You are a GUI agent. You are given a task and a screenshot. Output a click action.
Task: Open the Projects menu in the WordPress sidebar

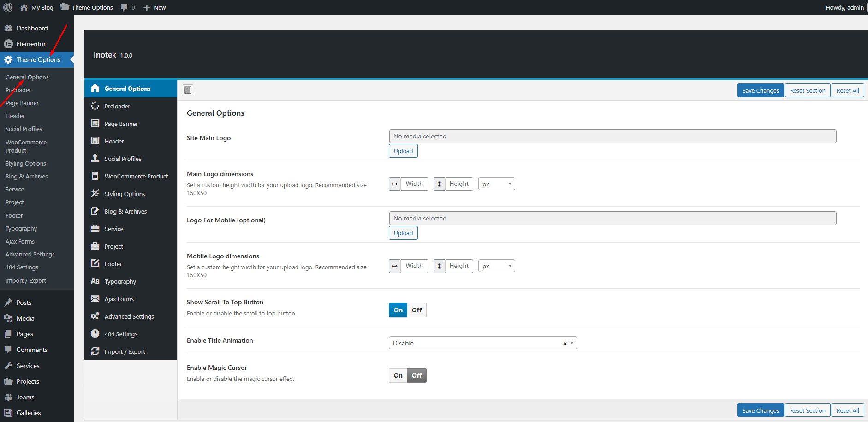coord(28,381)
